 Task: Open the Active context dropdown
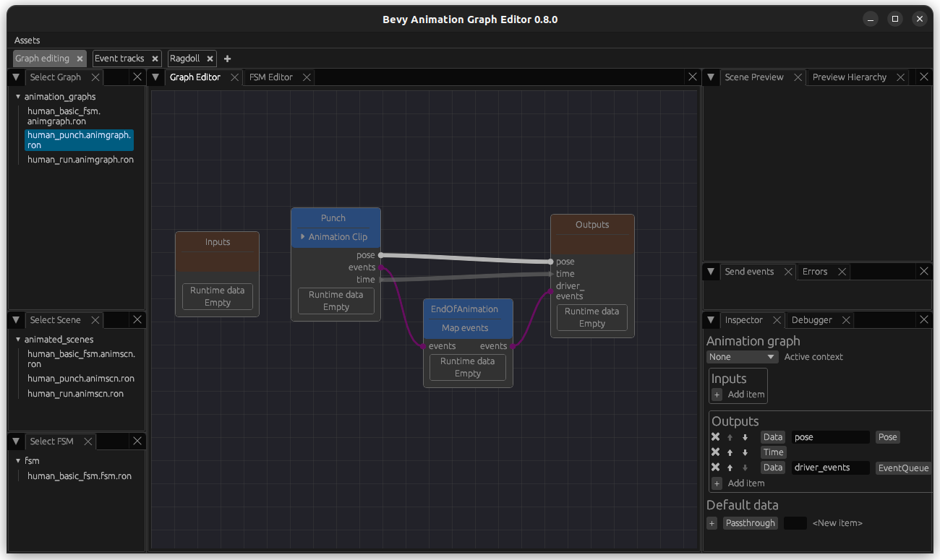pos(742,356)
